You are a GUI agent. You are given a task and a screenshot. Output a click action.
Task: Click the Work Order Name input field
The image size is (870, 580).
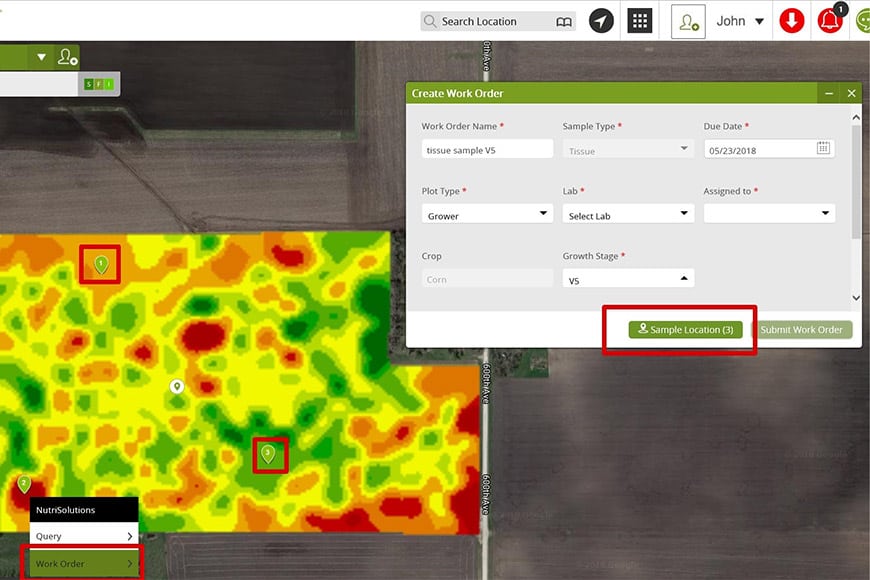point(487,149)
